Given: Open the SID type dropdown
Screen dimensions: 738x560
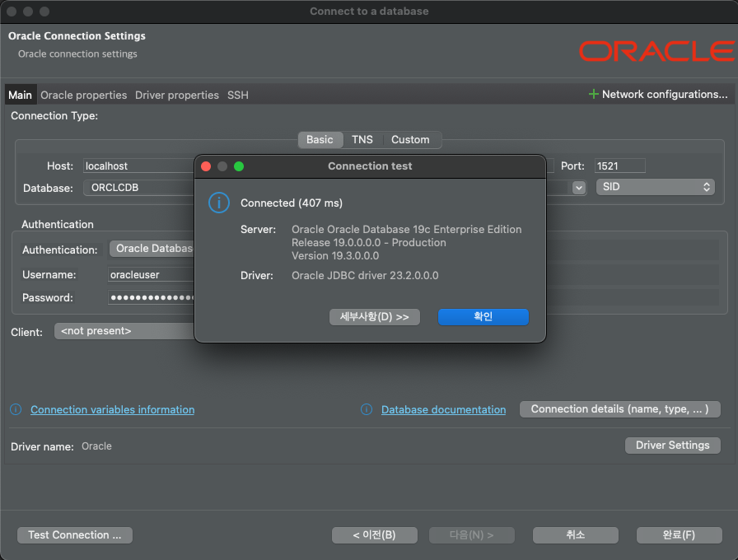Looking at the screenshot, I should coord(656,187).
